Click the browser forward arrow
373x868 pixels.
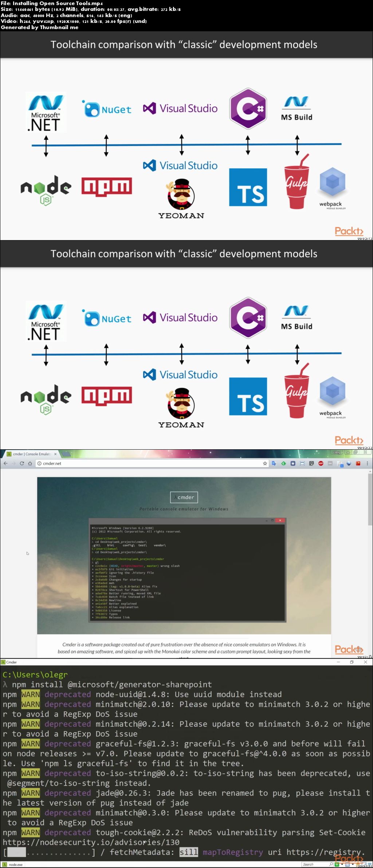[x=14, y=463]
